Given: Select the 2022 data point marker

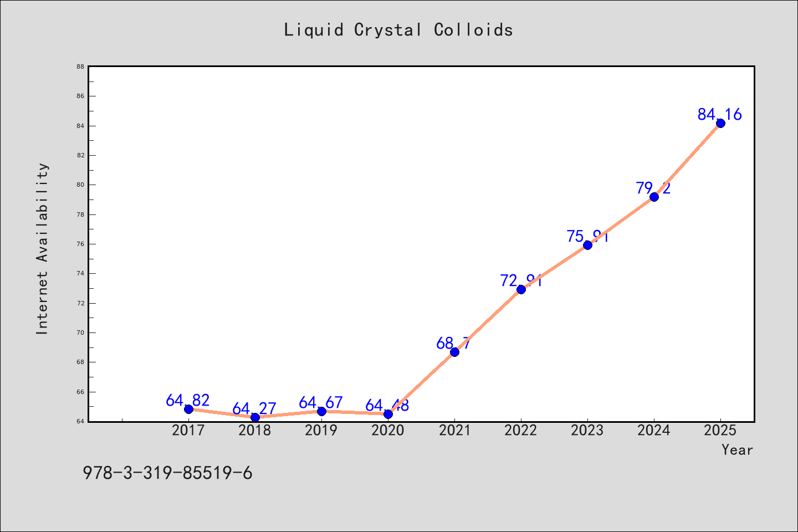Looking at the screenshot, I should point(521,289).
